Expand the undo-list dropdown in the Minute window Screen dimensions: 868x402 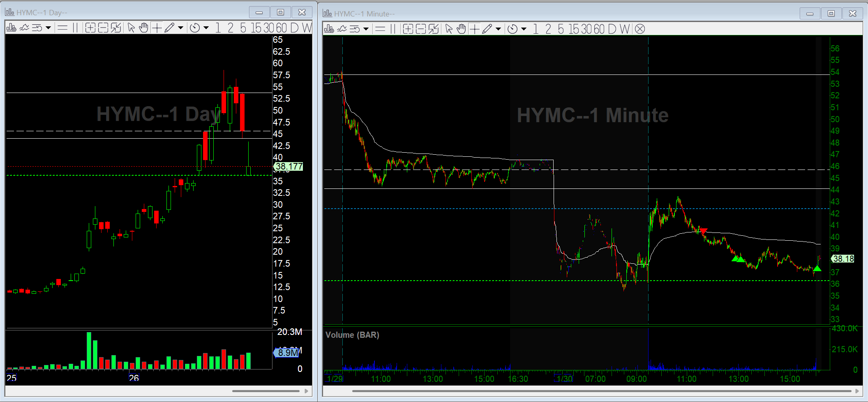[x=366, y=29]
